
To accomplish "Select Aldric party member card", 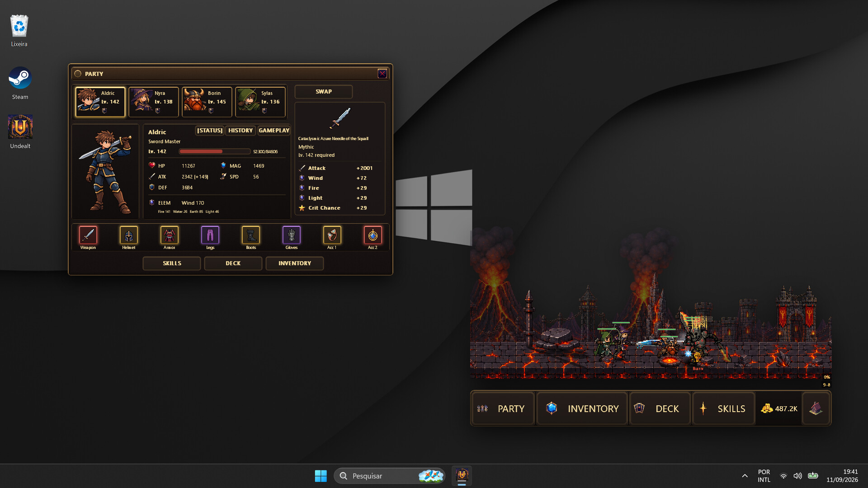I will tap(100, 102).
